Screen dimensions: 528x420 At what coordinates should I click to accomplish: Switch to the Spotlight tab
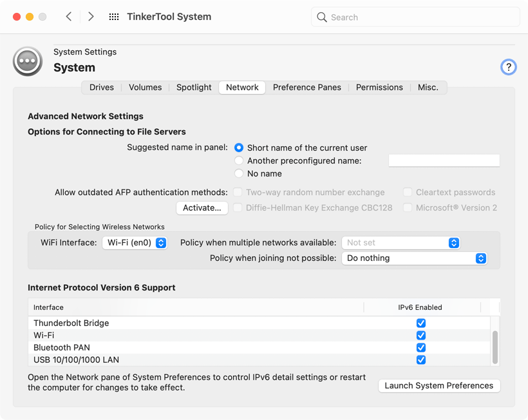[x=194, y=88]
